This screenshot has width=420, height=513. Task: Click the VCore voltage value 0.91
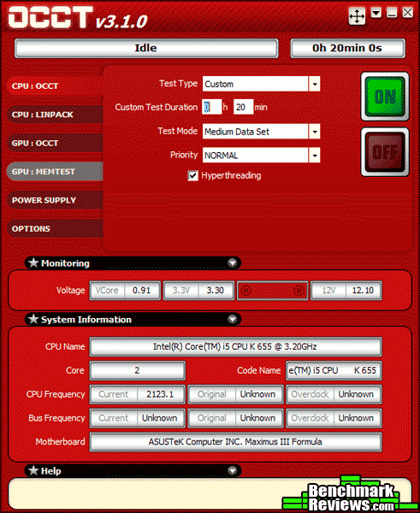click(x=141, y=291)
